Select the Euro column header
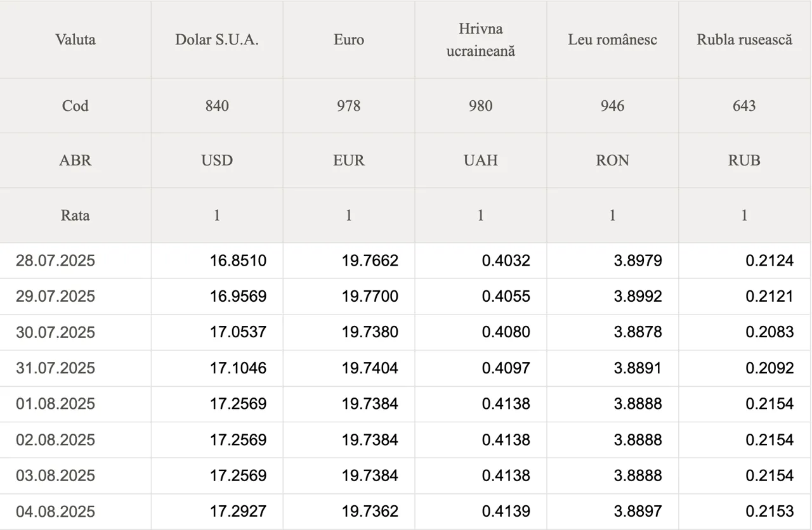This screenshot has height=530, width=812. pos(349,39)
